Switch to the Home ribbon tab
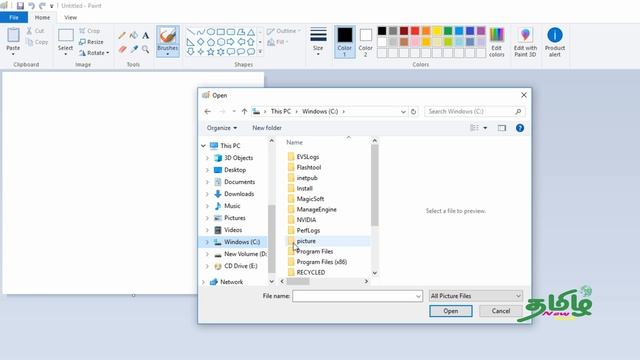This screenshot has height=360, width=640. click(42, 18)
